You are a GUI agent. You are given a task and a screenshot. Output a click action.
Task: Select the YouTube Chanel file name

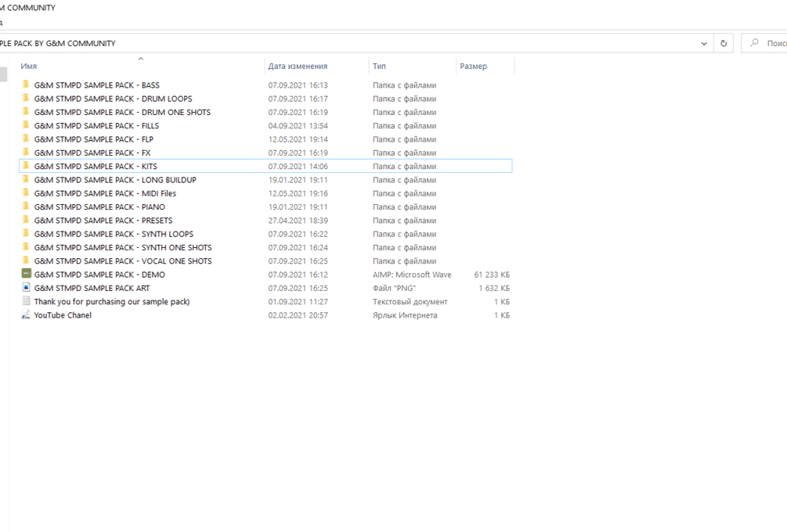coord(63,315)
